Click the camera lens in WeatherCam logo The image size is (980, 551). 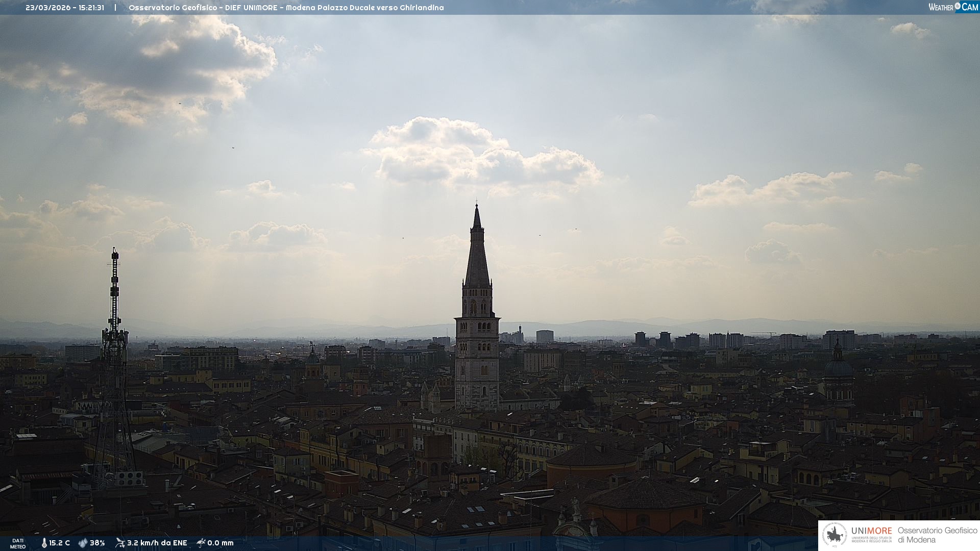tap(958, 6)
